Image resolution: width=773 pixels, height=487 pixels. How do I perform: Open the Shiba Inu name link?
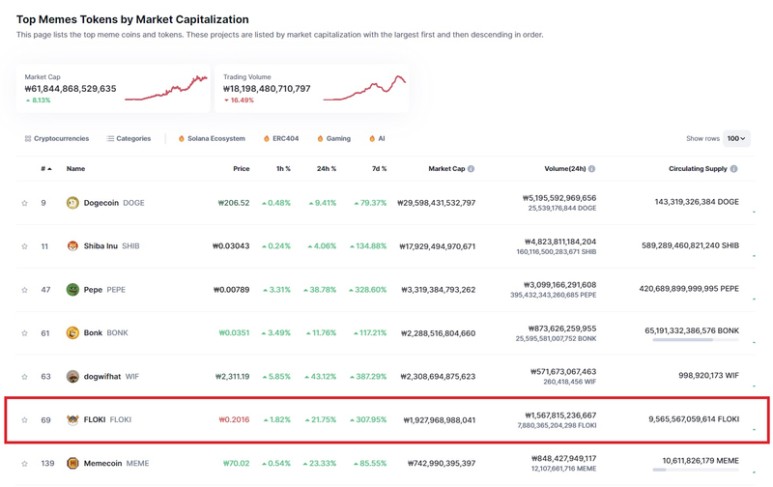(x=101, y=246)
